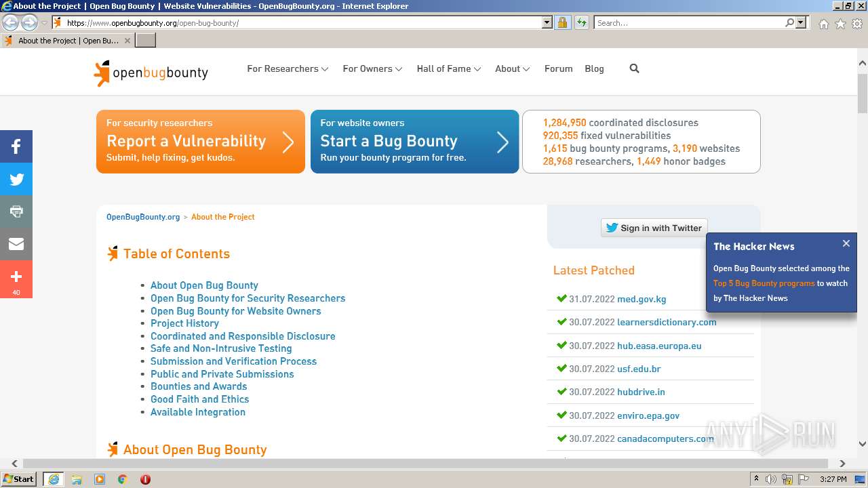The height and width of the screenshot is (488, 868).
Task: Click the refresh page icon
Action: 581,22
